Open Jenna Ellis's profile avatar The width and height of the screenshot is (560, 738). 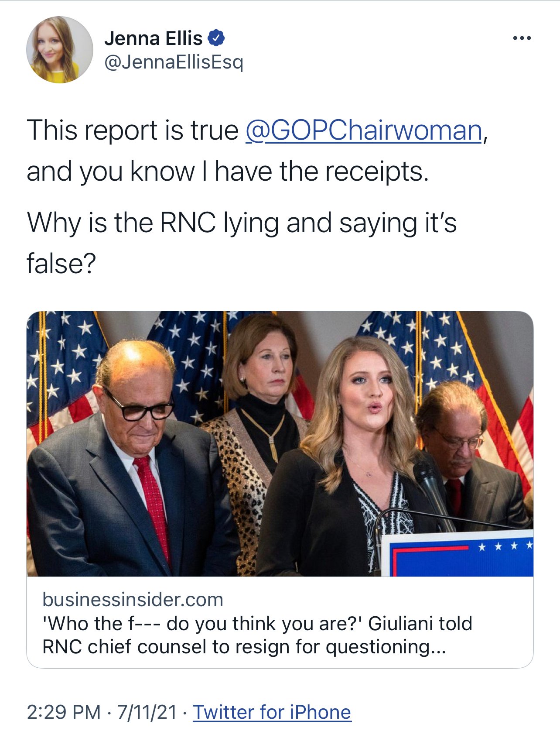59,50
